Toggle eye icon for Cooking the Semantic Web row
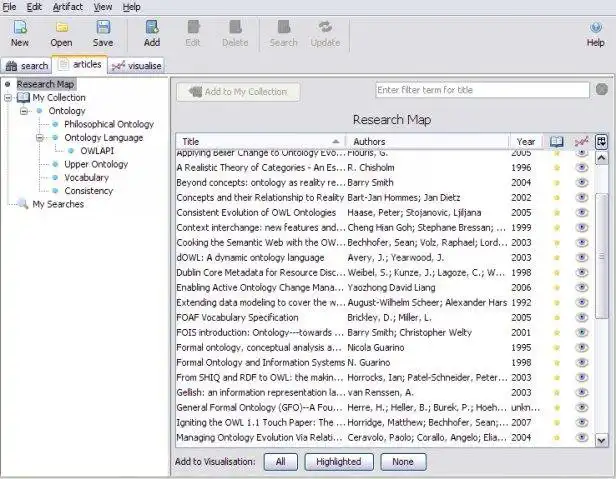The width and height of the screenshot is (616, 479). pyautogui.click(x=582, y=242)
